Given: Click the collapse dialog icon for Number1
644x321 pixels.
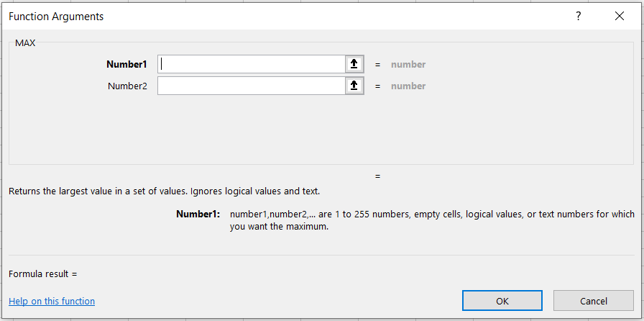Looking at the screenshot, I should tap(353, 64).
